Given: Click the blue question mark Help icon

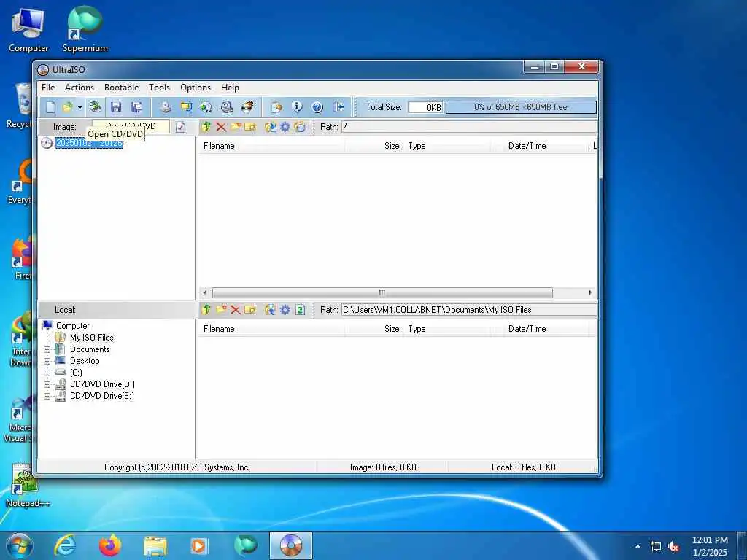Looking at the screenshot, I should click(x=317, y=107).
